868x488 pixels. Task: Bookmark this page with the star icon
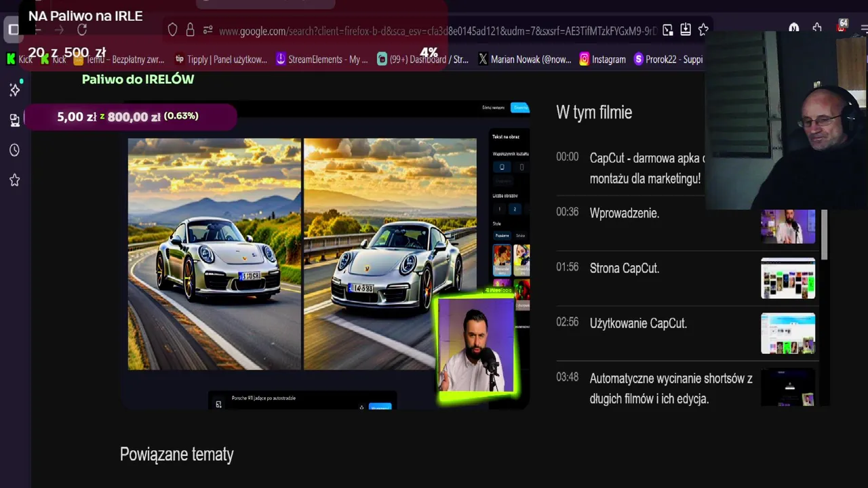[x=703, y=30]
